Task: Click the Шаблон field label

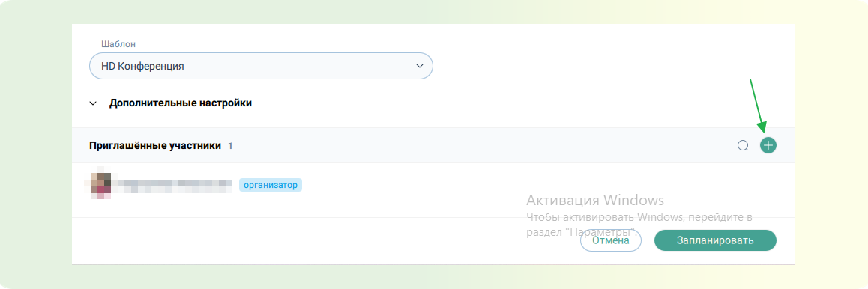Action: 118,43
